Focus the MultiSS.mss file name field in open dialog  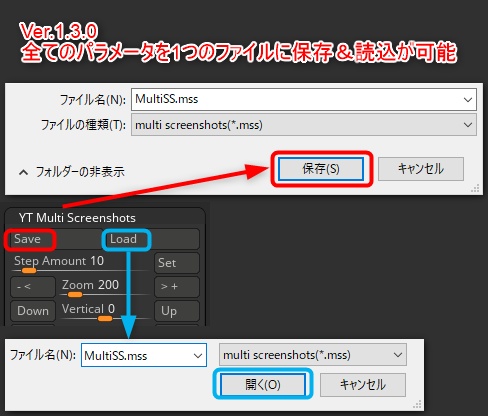coord(144,355)
